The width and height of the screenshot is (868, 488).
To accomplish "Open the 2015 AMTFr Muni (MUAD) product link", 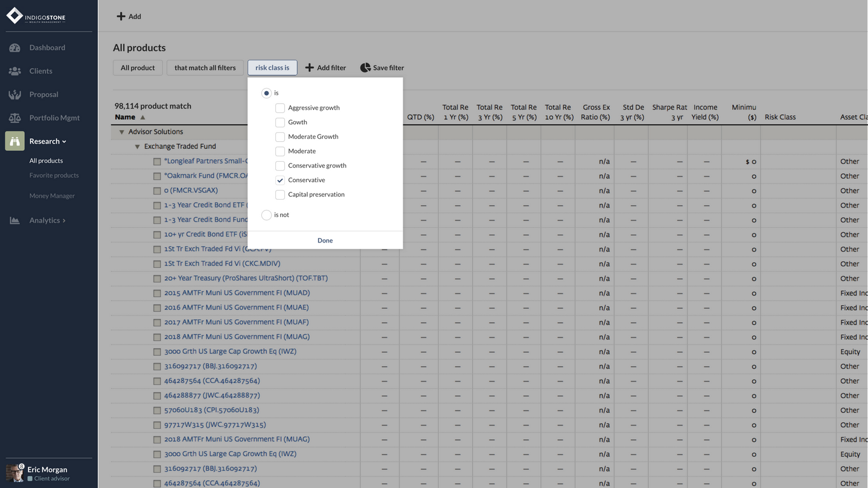I will tap(237, 293).
